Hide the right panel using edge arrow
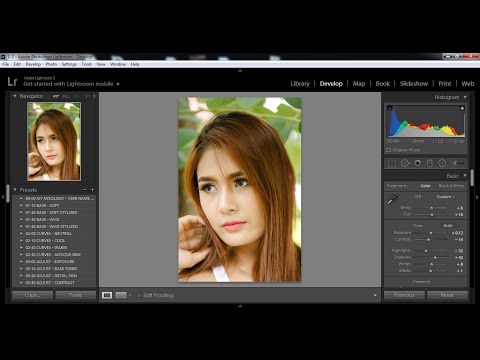 (x=477, y=197)
